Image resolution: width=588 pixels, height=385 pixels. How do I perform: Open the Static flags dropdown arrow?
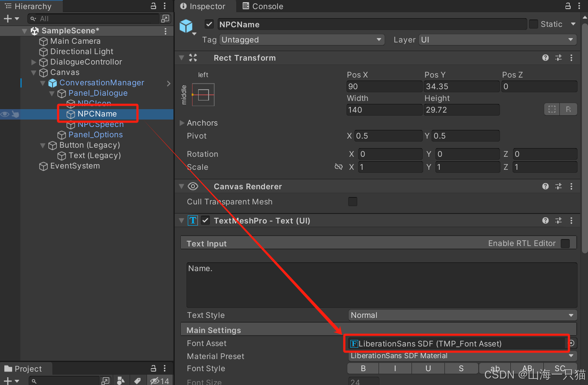(x=573, y=24)
